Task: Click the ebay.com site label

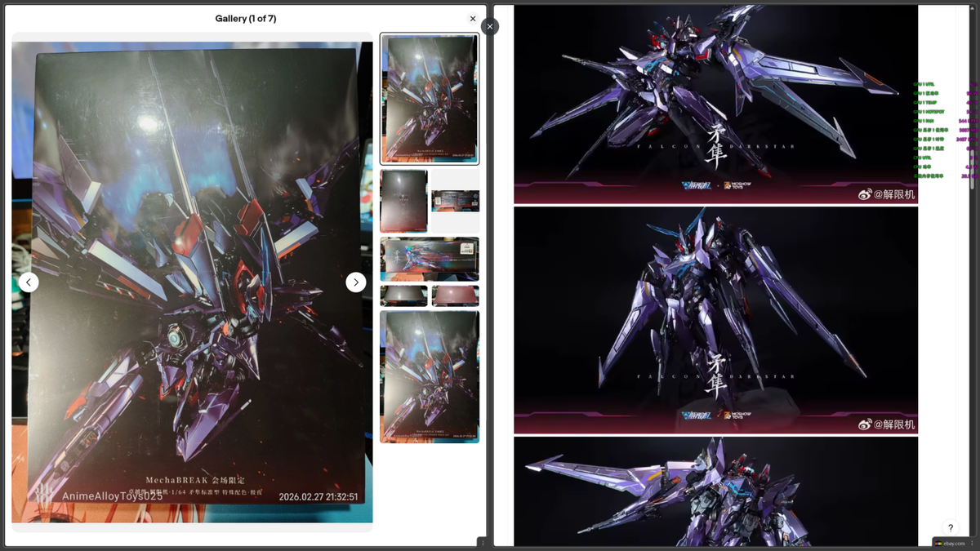Action: (x=954, y=543)
